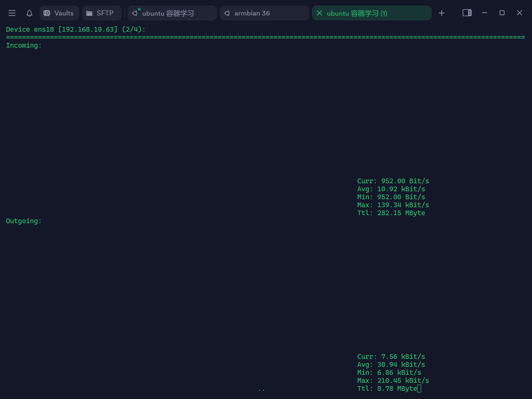The width and height of the screenshot is (532, 399).
Task: Click the terminal cursor after 8.78 MByte
Action: point(419,389)
